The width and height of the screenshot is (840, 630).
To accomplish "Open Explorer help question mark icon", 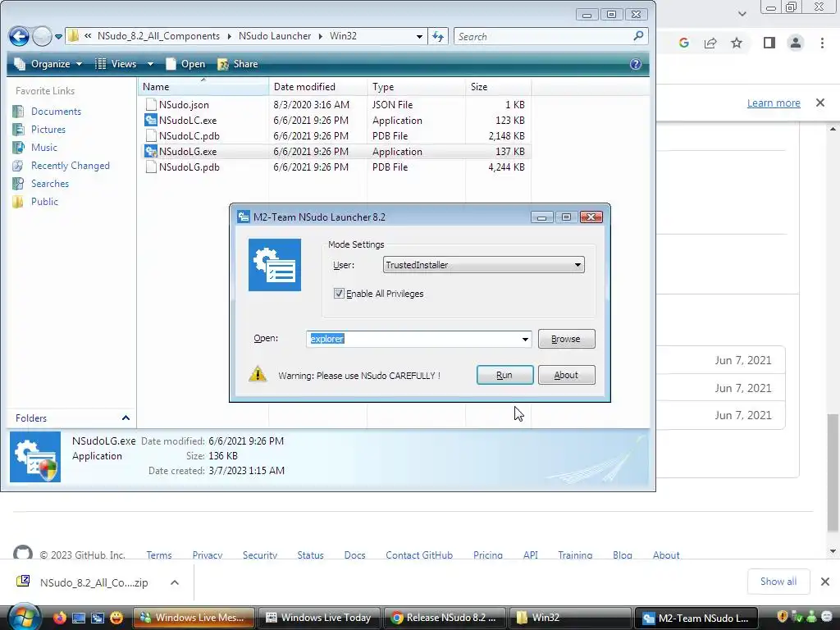I will coord(636,64).
